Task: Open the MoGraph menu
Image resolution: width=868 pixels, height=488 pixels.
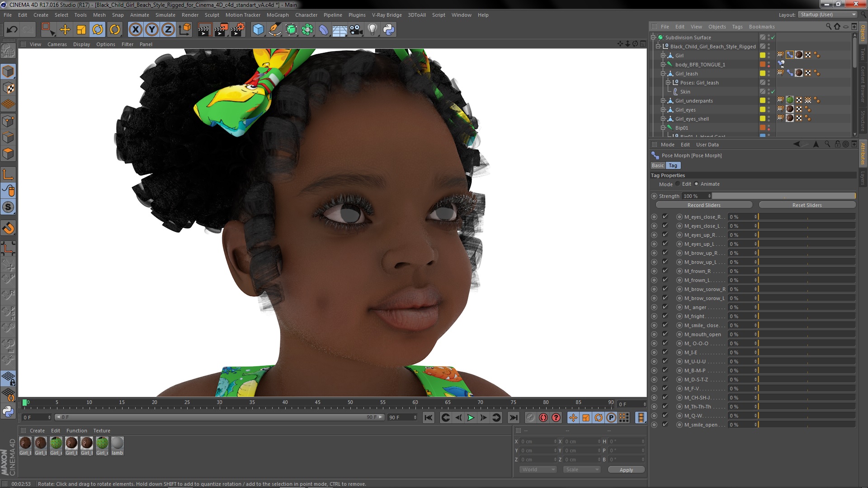Action: pyautogui.click(x=277, y=15)
